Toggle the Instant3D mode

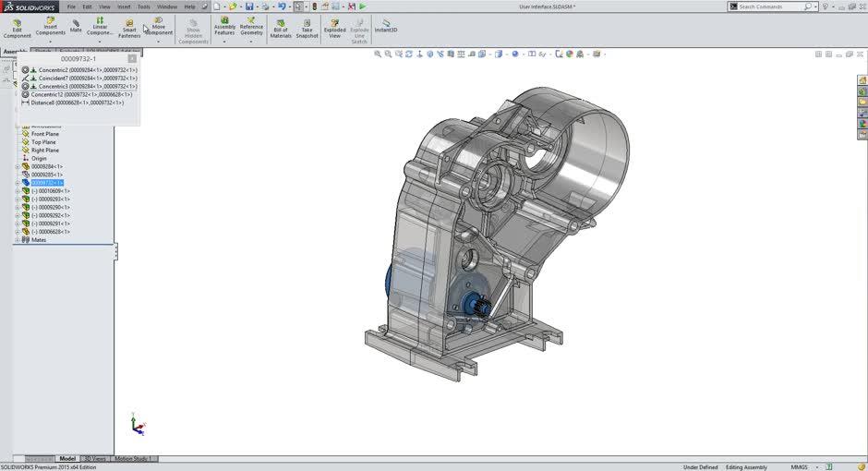386,26
